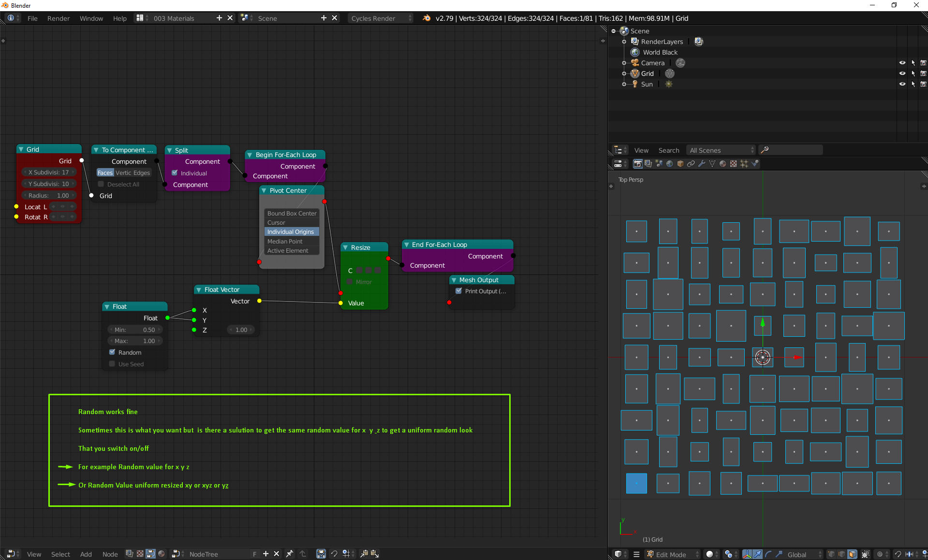The image size is (928, 560).
Task: Open the Material sphere properties tab
Action: (723, 164)
